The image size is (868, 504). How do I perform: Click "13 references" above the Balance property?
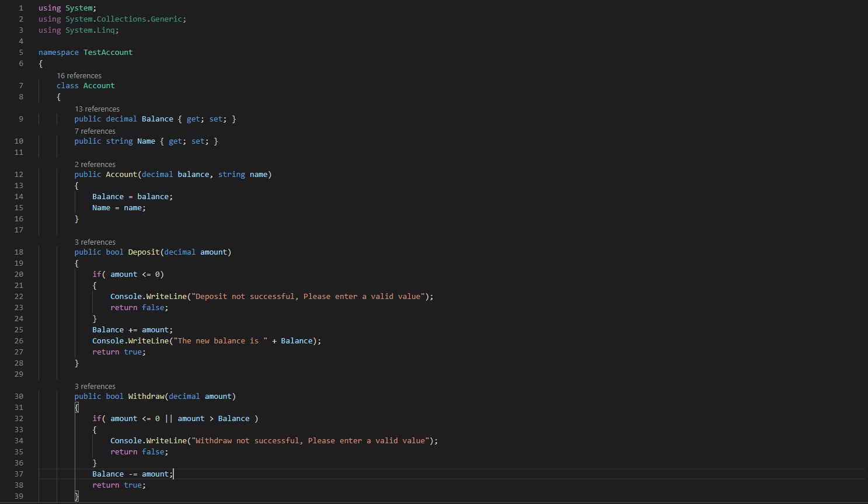click(x=97, y=109)
